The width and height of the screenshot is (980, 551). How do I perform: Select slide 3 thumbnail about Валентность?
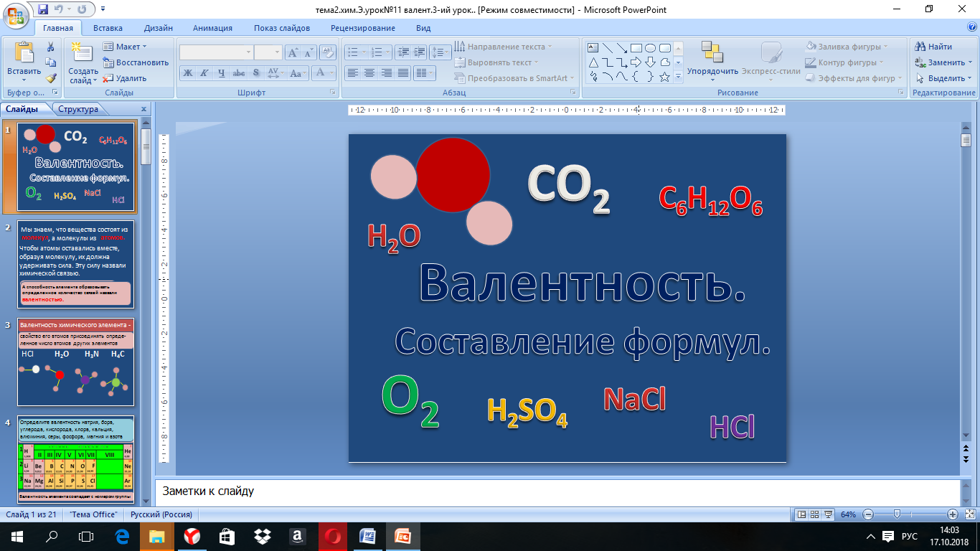[75, 363]
